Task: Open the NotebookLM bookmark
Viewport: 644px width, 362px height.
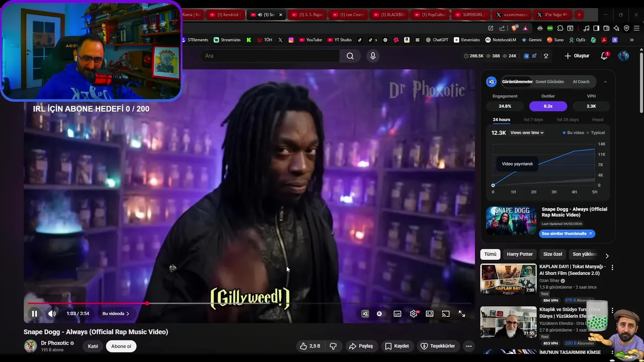Action: (x=501, y=40)
